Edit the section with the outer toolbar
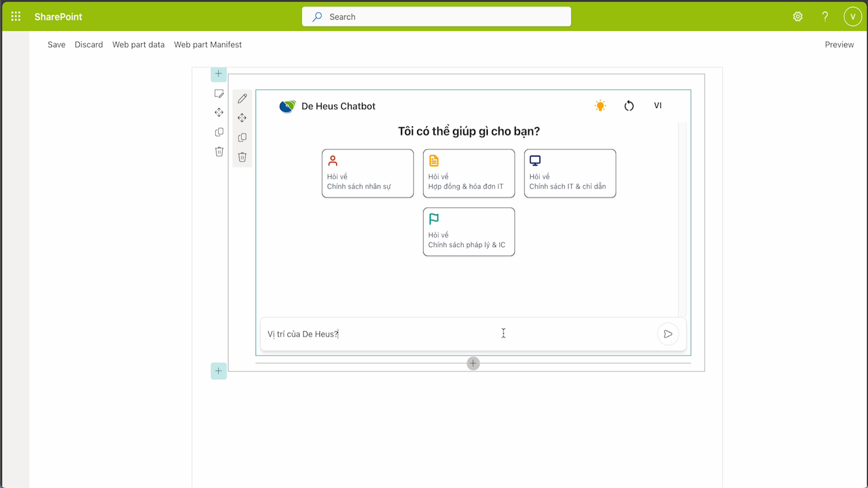The height and width of the screenshot is (488, 868). 219,94
